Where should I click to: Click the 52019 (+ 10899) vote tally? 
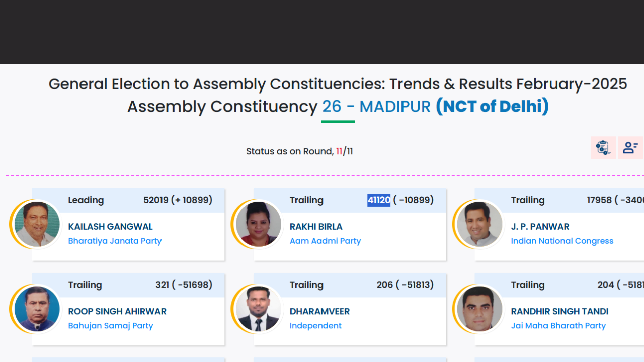click(178, 200)
